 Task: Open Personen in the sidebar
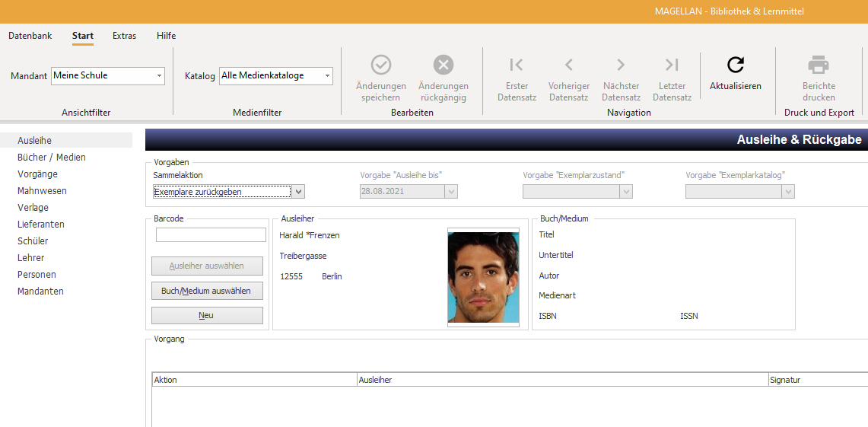pyautogui.click(x=37, y=275)
